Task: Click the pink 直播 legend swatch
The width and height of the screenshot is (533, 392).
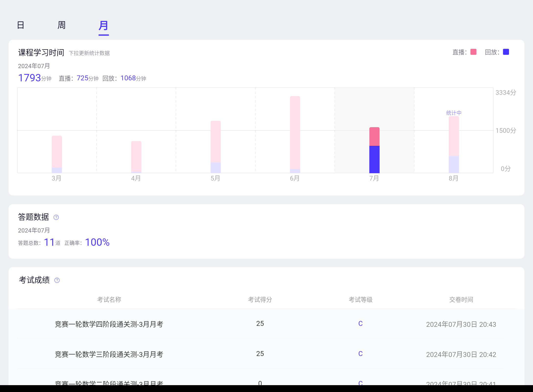Action: (473, 52)
